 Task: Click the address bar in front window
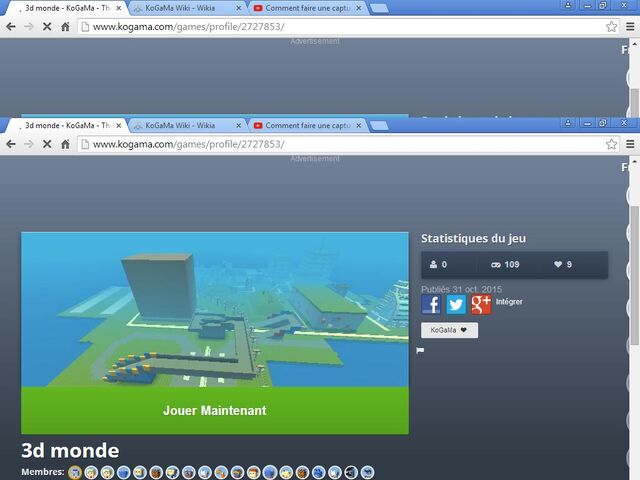(x=341, y=144)
